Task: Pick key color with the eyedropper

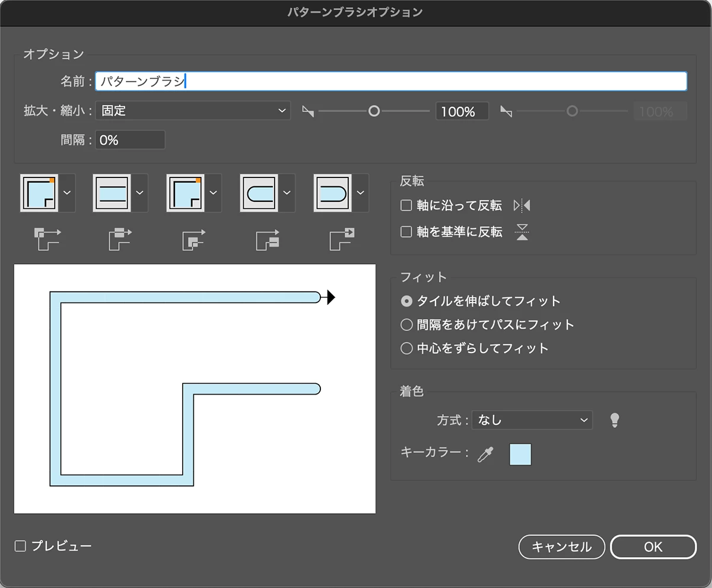Action: pyautogui.click(x=486, y=454)
